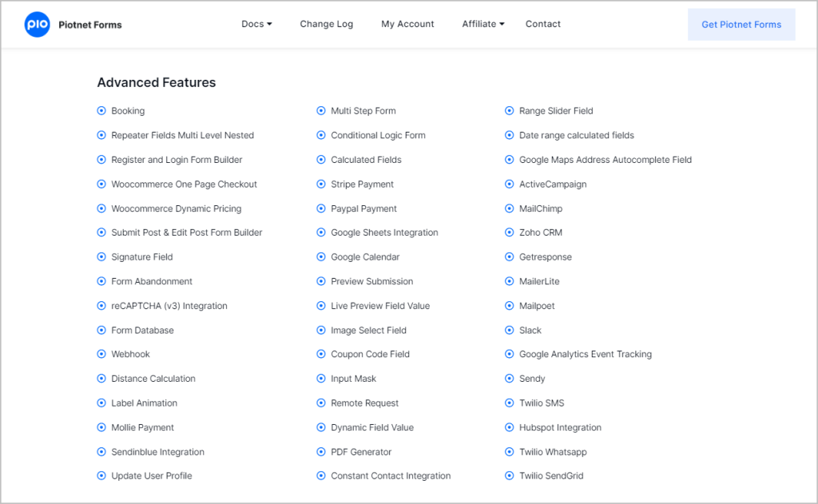Viewport: 818px width, 504px height.
Task: Click the bullet icon next to MailChimp
Action: pos(509,208)
